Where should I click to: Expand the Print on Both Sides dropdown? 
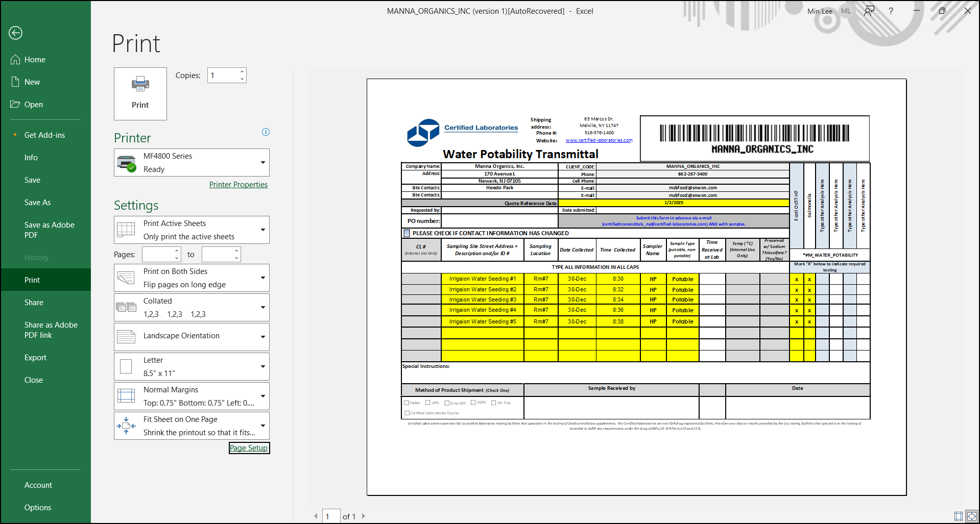[x=192, y=278]
